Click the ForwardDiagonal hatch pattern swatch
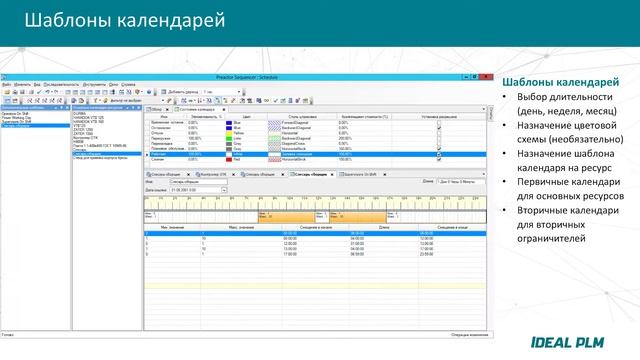 pos(274,122)
